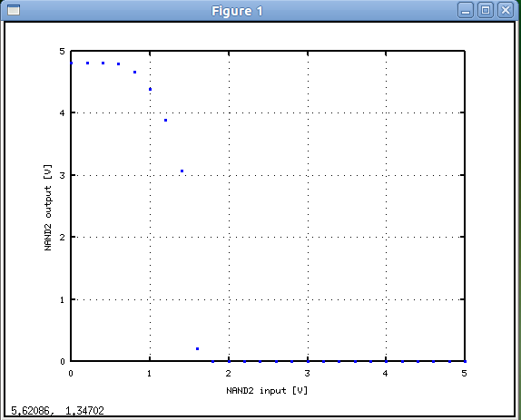Screen dimensions: 521x420
Task: Click the NAND2 output [V] axis label
Action: 48,208
